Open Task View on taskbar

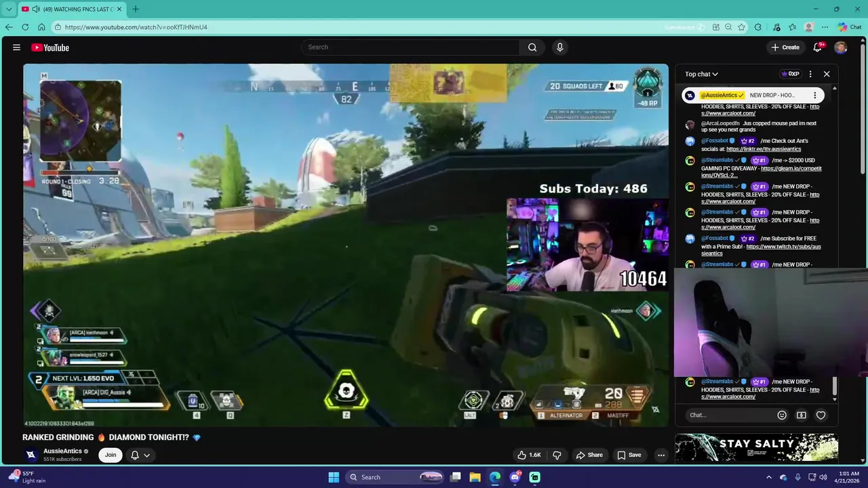click(456, 477)
